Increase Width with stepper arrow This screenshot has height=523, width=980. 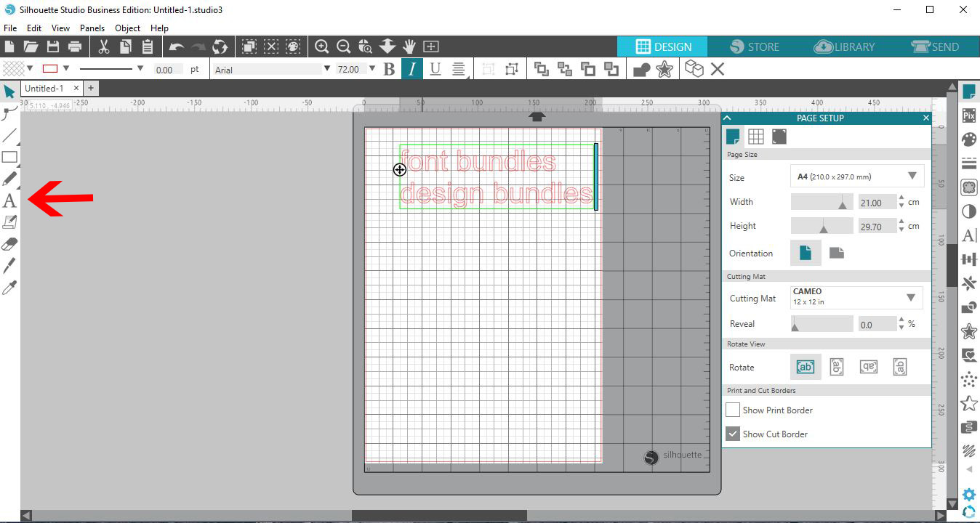901,198
